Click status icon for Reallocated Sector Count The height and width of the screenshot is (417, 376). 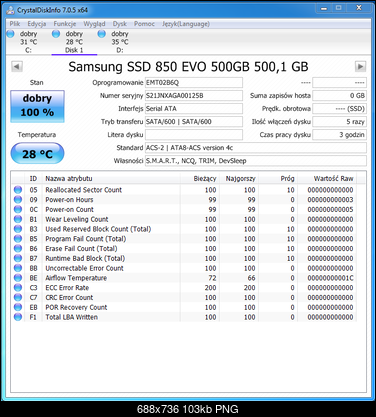tap(18, 190)
